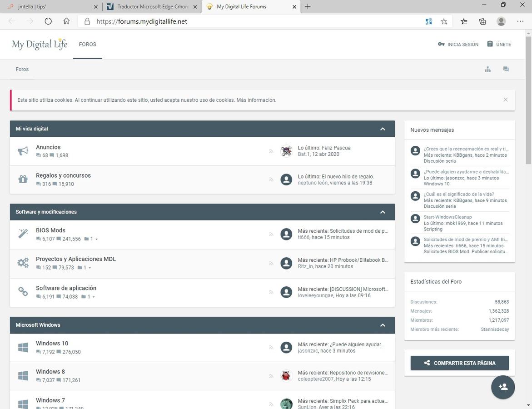Click the padlock site info icon

point(87,21)
